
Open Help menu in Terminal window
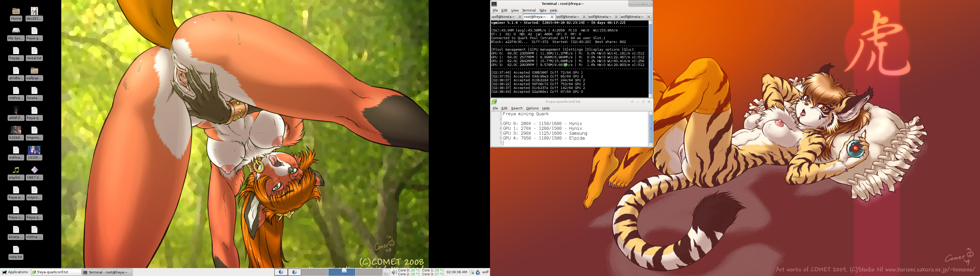pyautogui.click(x=553, y=10)
